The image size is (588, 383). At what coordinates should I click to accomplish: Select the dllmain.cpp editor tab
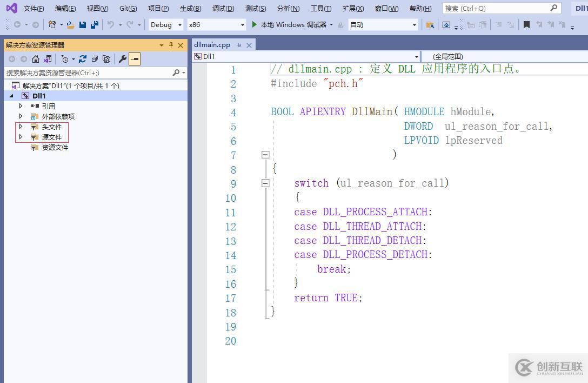[x=212, y=45]
